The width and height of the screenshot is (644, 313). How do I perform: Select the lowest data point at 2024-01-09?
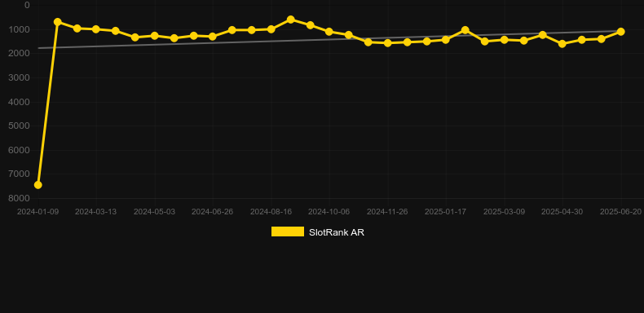[x=37, y=185]
